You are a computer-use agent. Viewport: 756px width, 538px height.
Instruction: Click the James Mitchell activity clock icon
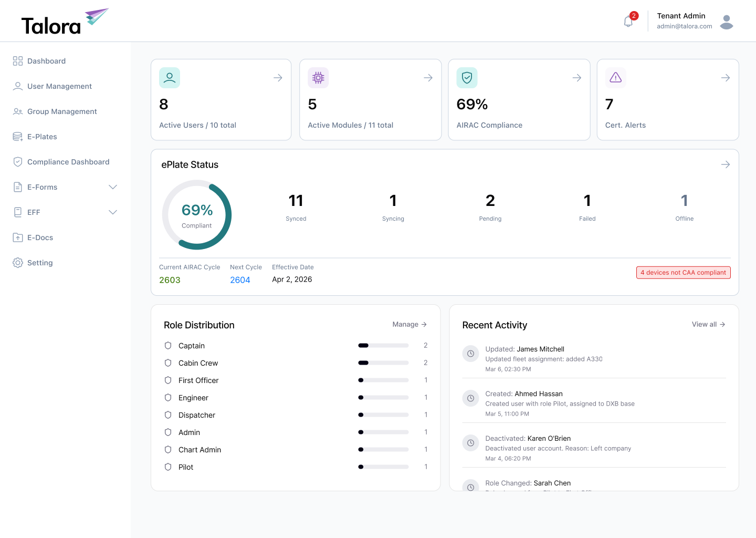click(x=471, y=354)
